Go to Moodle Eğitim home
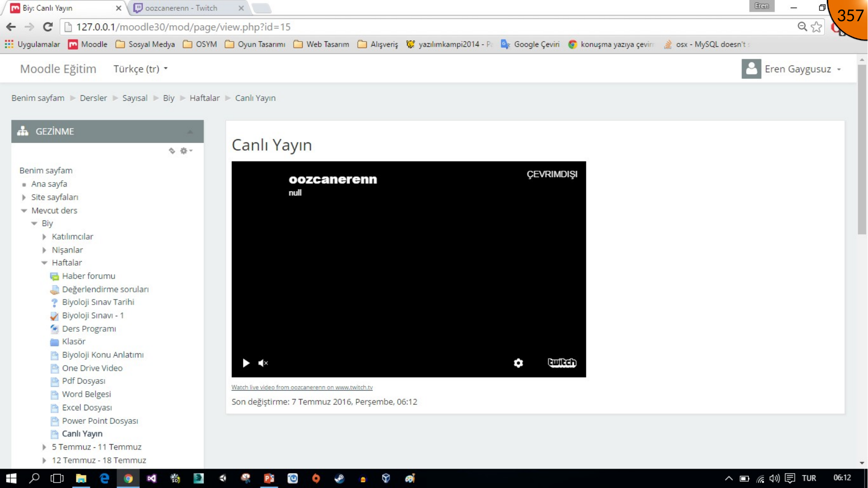868x488 pixels. 58,69
